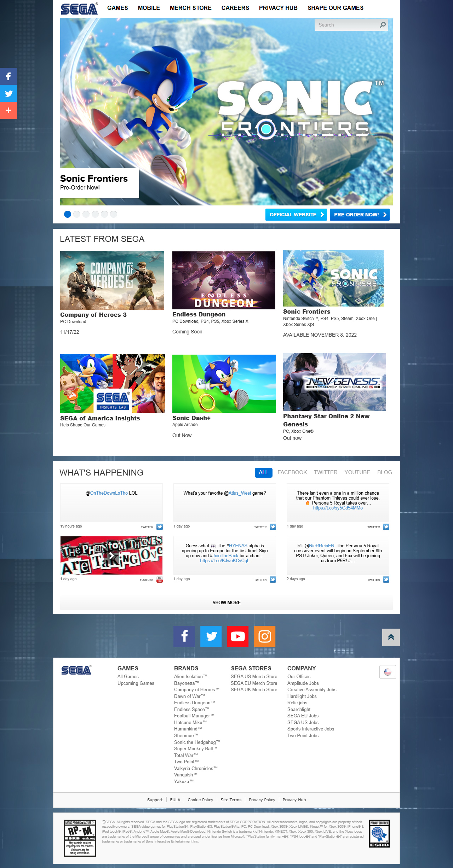Click in the Search input field
This screenshot has height=868, width=453.
click(x=347, y=25)
